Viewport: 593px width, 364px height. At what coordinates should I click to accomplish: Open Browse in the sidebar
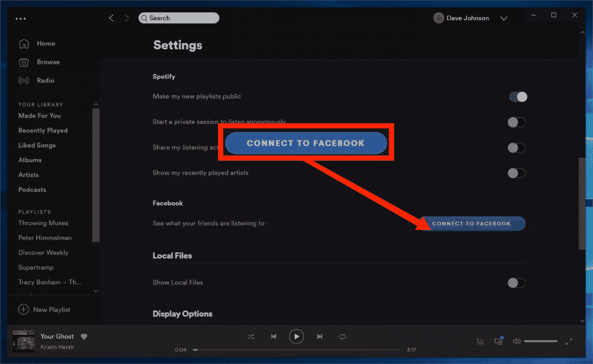(x=48, y=62)
